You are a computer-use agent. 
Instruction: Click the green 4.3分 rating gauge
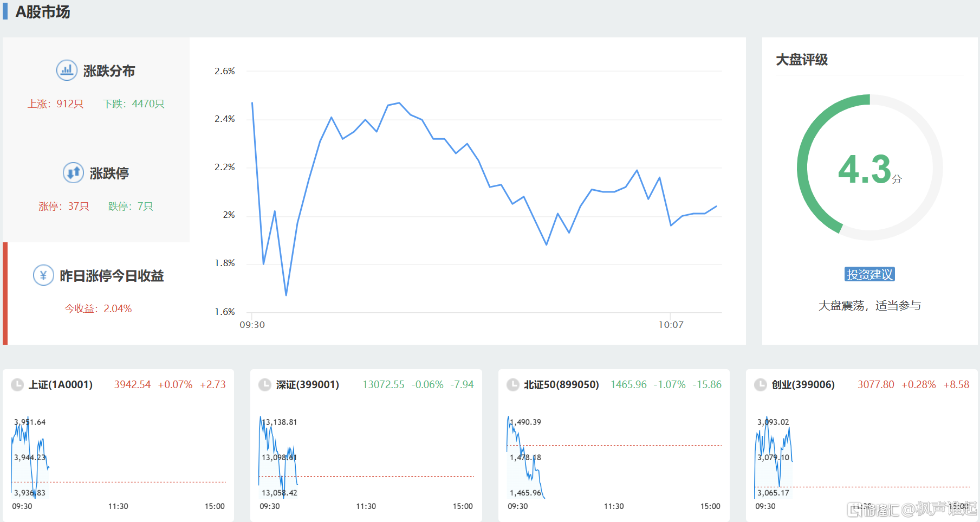869,168
